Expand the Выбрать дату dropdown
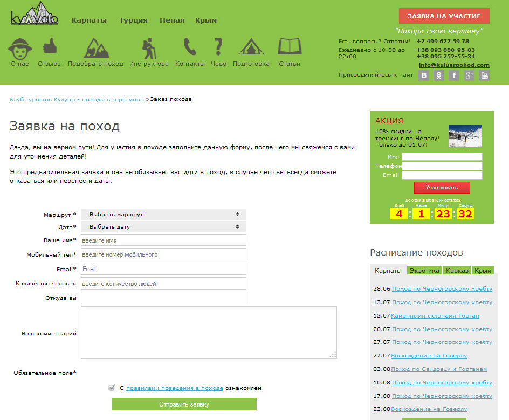509x420 pixels. point(163,227)
